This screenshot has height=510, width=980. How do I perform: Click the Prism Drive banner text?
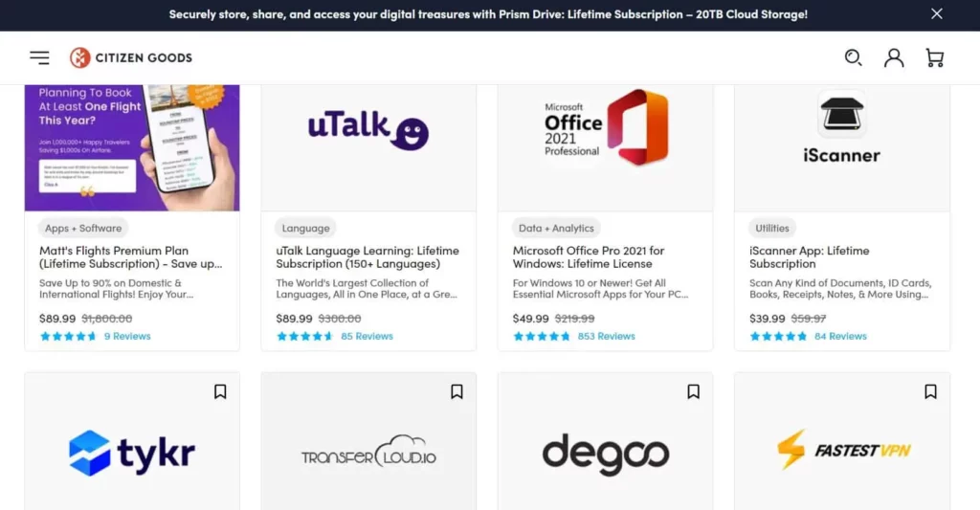click(x=488, y=13)
